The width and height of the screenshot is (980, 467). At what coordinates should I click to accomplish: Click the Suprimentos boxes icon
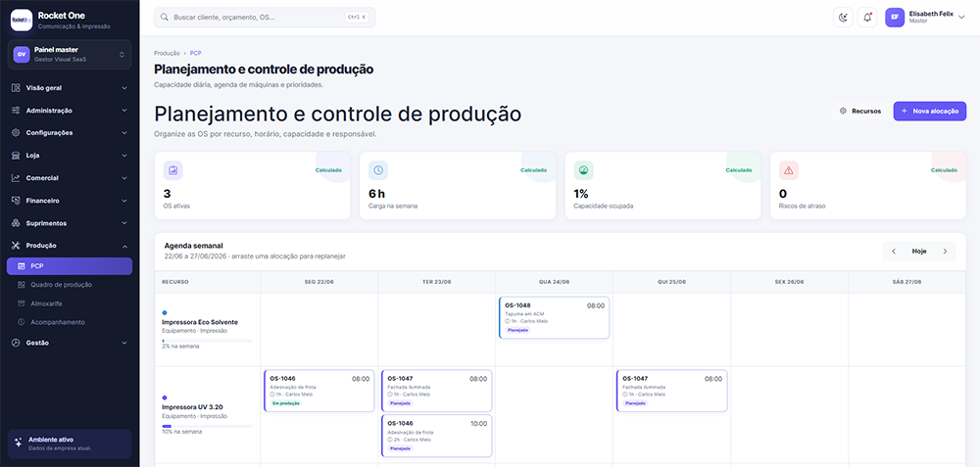[16, 223]
